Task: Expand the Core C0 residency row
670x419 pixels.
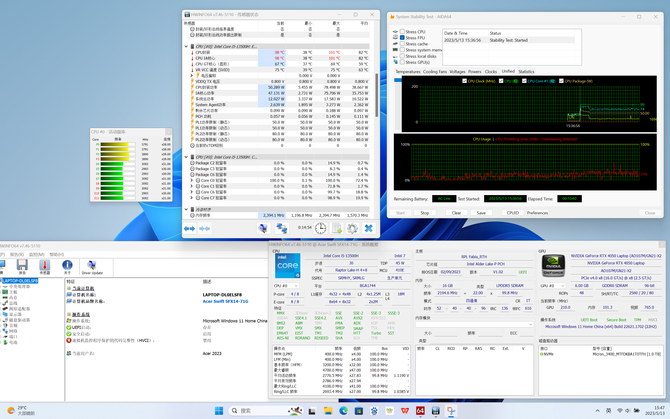Action: click(192, 180)
